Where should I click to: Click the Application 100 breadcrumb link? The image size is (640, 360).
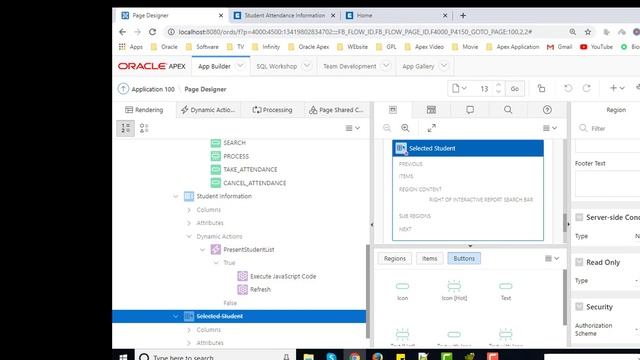click(x=153, y=89)
